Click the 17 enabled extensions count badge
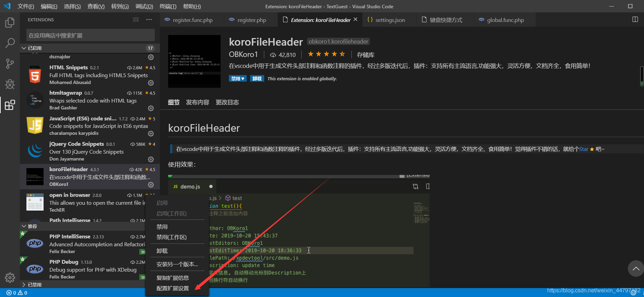This screenshot has width=644, height=297. coord(150,48)
